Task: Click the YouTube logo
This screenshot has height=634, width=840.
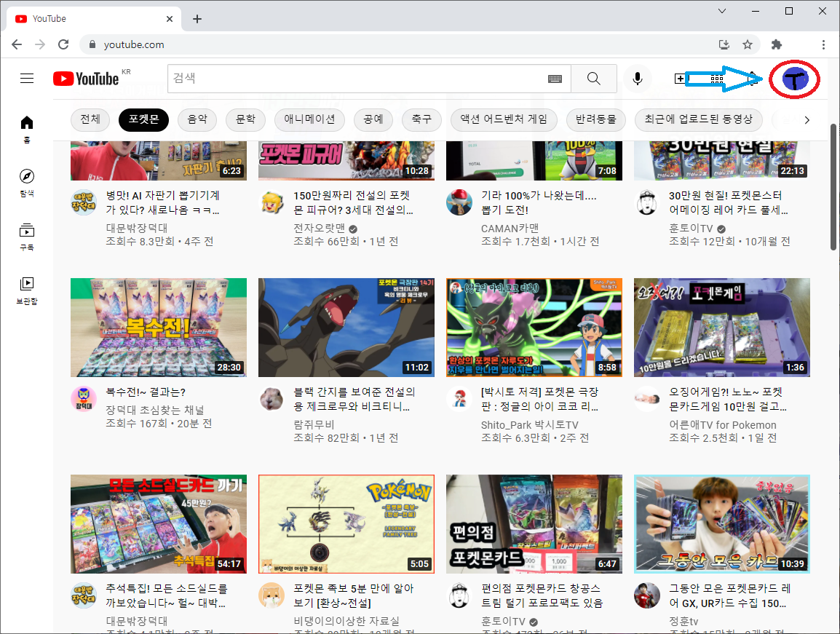Action: click(x=86, y=79)
